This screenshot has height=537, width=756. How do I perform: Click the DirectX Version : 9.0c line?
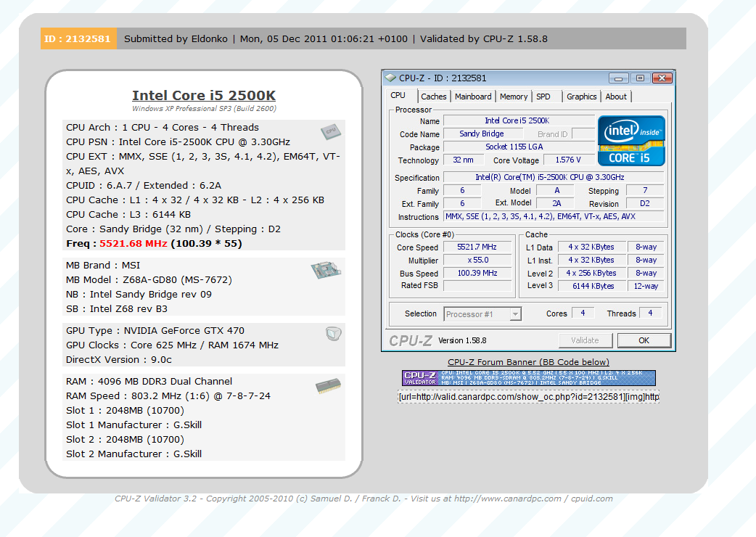click(119, 360)
